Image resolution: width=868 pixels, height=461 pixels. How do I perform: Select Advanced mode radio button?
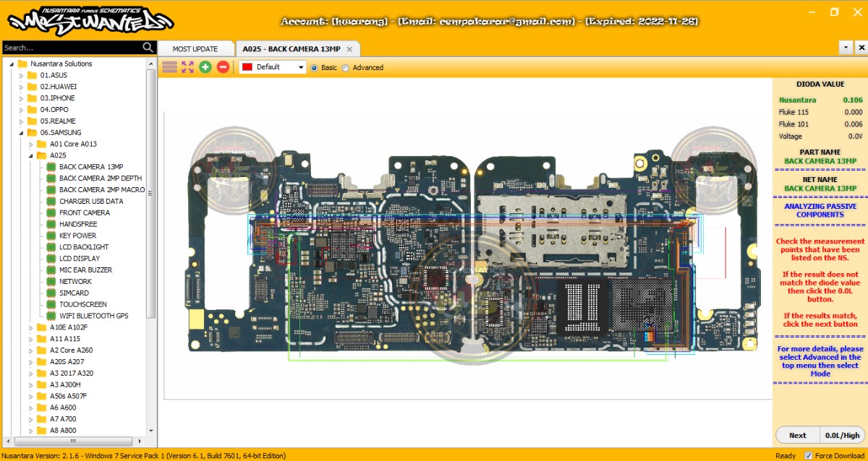345,67
